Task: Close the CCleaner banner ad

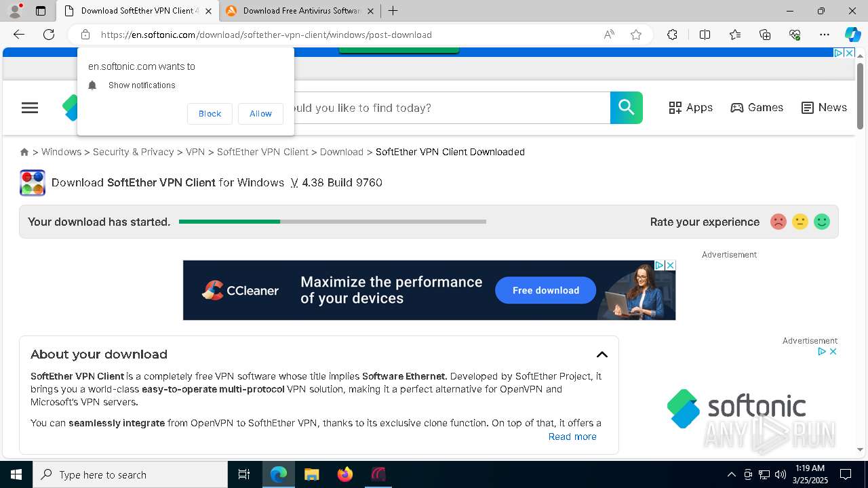Action: 670,266
